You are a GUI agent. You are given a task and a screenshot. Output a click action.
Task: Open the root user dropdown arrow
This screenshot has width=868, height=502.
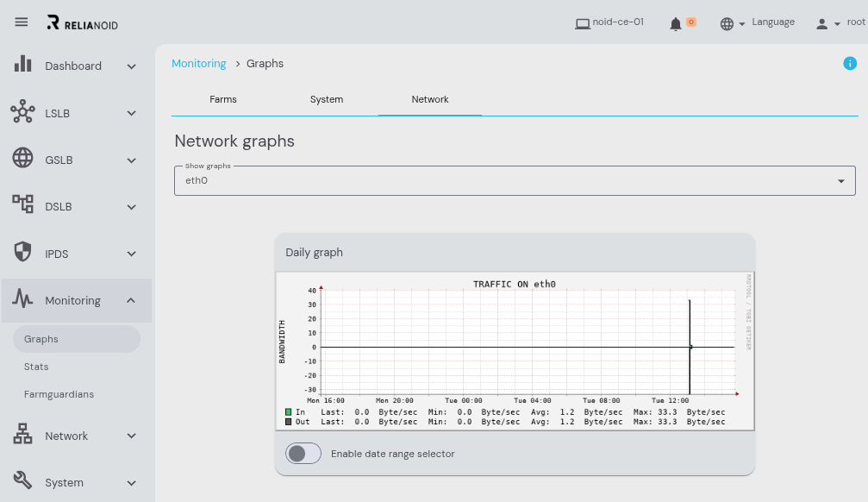(x=837, y=24)
